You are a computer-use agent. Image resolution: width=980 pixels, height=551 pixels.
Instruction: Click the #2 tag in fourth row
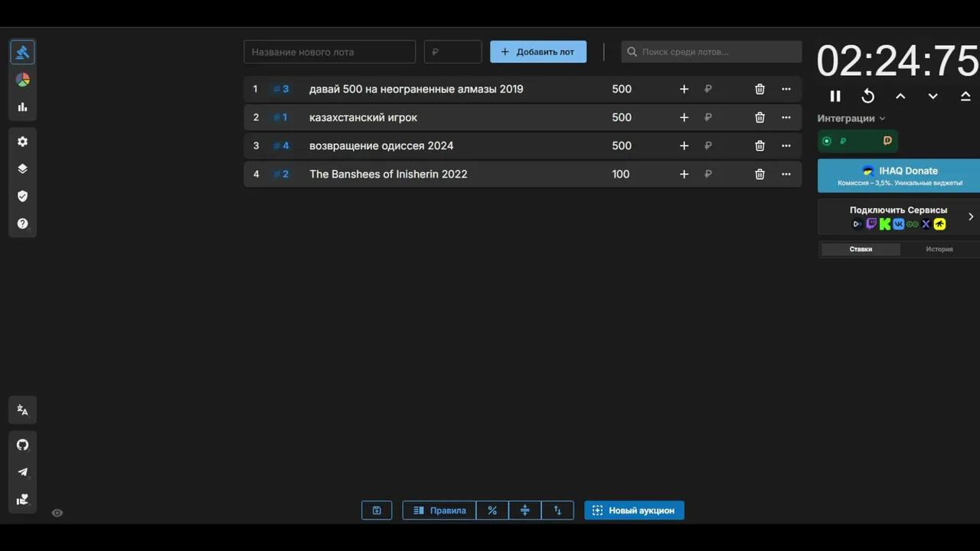point(281,174)
